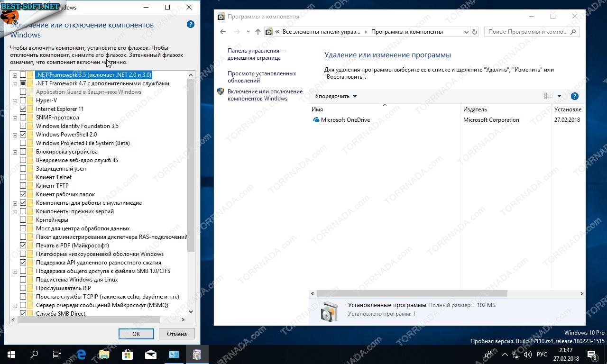607x364 pixels.
Task: Open the Упорядочить dropdown menu
Action: (x=336, y=96)
